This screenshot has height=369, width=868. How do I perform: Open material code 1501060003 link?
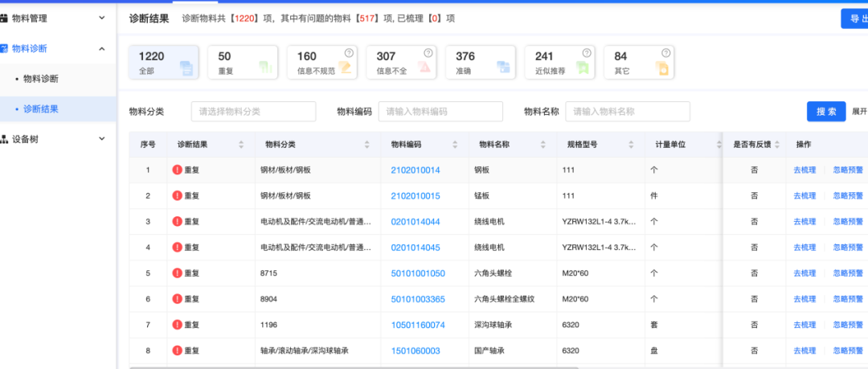(416, 351)
